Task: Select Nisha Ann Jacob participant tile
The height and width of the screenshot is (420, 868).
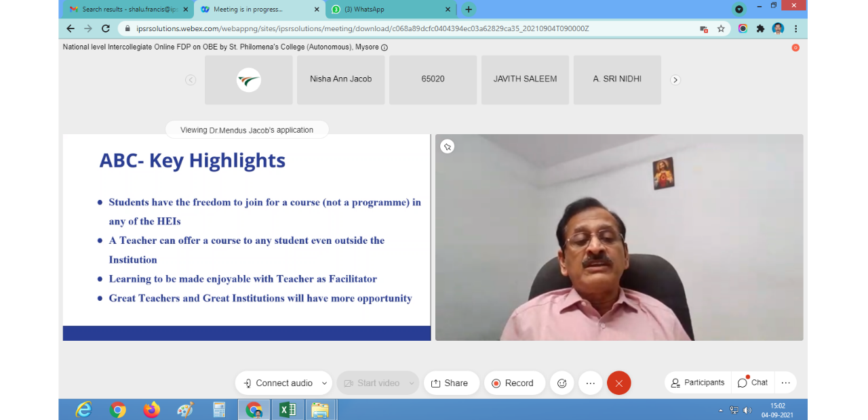Action: tap(340, 79)
